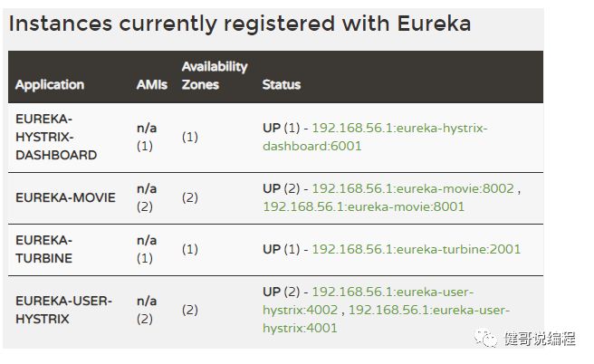The image size is (594, 364).
Task: Select the EUREKA-HYSTRIX-DASHBOARD application name cell
Action: pos(56,137)
